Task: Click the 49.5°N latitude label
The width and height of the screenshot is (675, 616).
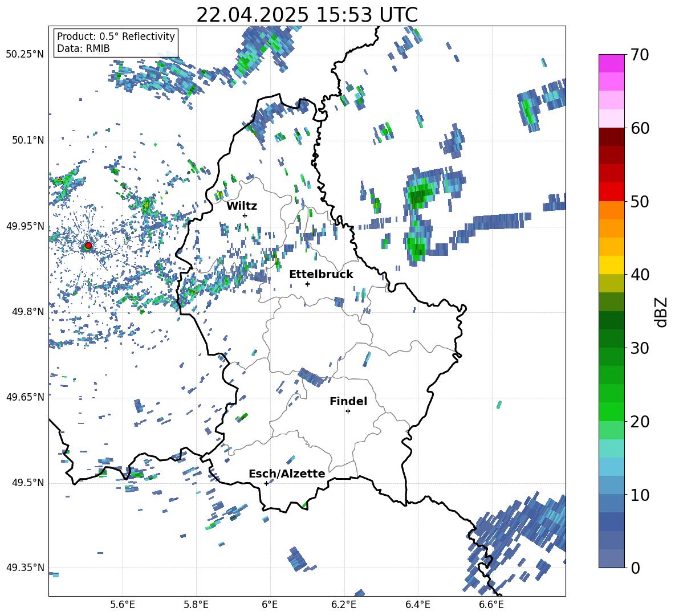Action: (27, 483)
